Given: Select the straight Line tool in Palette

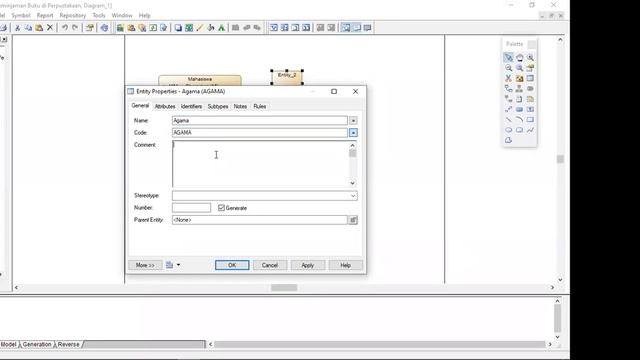Looking at the screenshot, I should [x=508, y=120].
